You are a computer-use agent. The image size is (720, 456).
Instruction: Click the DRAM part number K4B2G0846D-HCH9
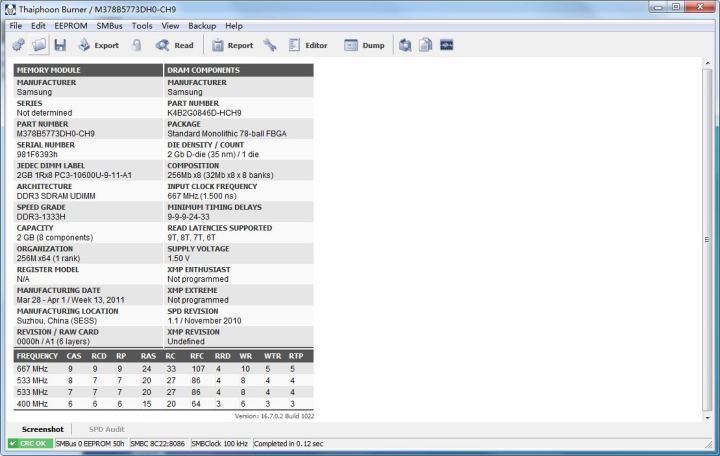click(x=204, y=113)
